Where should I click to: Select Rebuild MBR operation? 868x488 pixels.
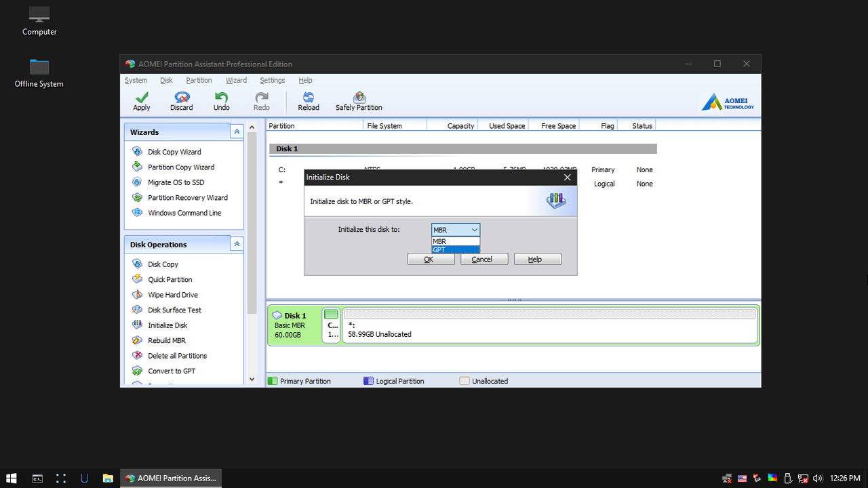(166, 340)
